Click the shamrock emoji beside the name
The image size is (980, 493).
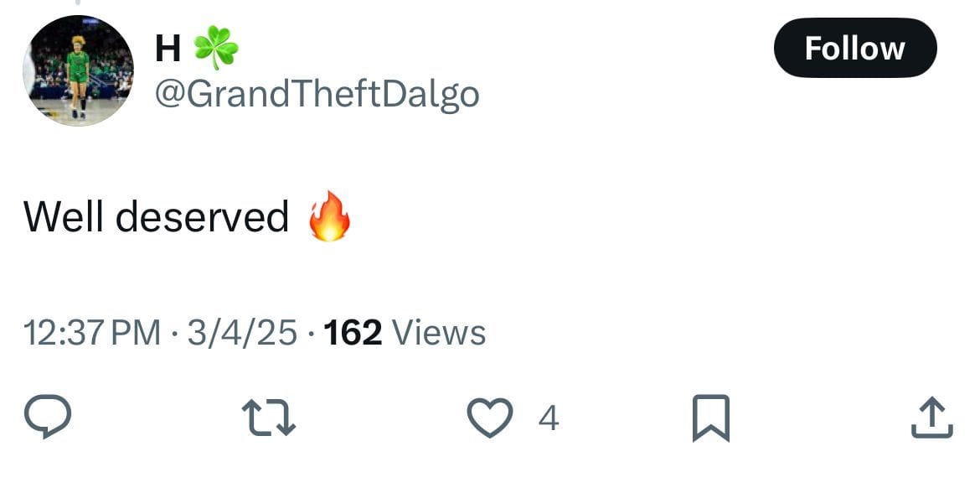216,47
